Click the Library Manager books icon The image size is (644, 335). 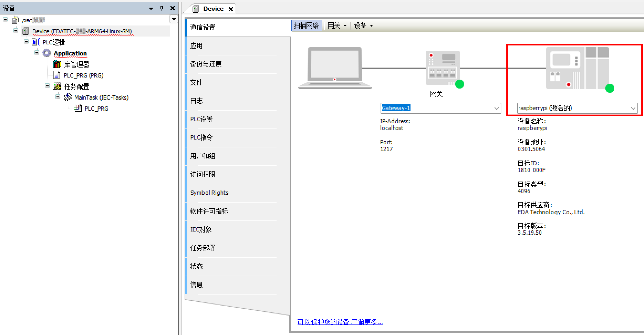point(57,64)
